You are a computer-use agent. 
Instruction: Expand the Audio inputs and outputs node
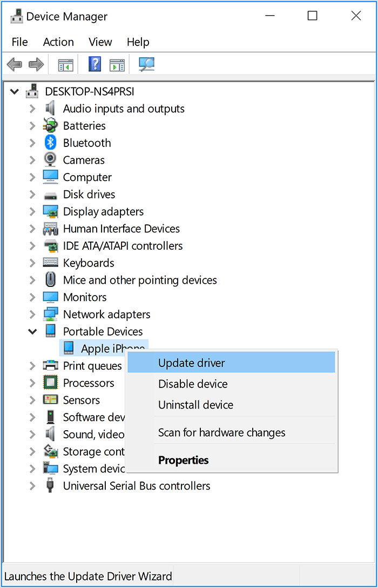pyautogui.click(x=33, y=109)
